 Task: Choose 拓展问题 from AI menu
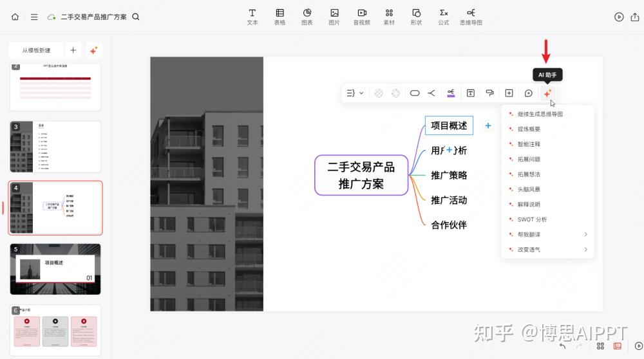tap(547, 159)
